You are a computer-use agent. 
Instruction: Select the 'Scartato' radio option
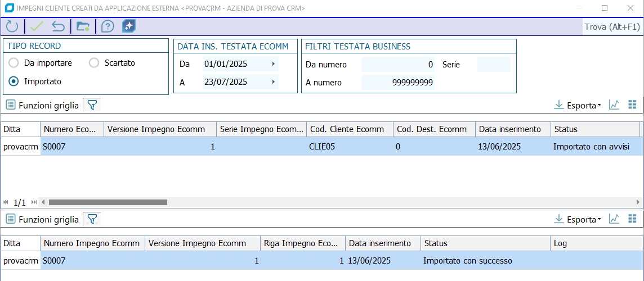tap(94, 63)
